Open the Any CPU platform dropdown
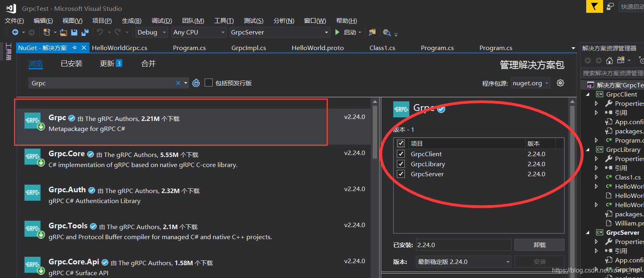Screen dimensions: 644x278 [199, 32]
